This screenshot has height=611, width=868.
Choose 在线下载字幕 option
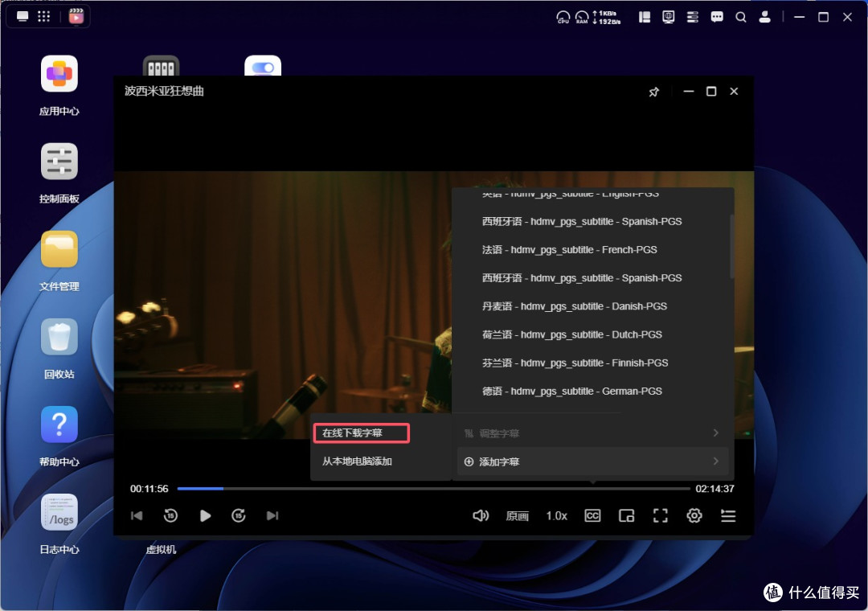(362, 433)
